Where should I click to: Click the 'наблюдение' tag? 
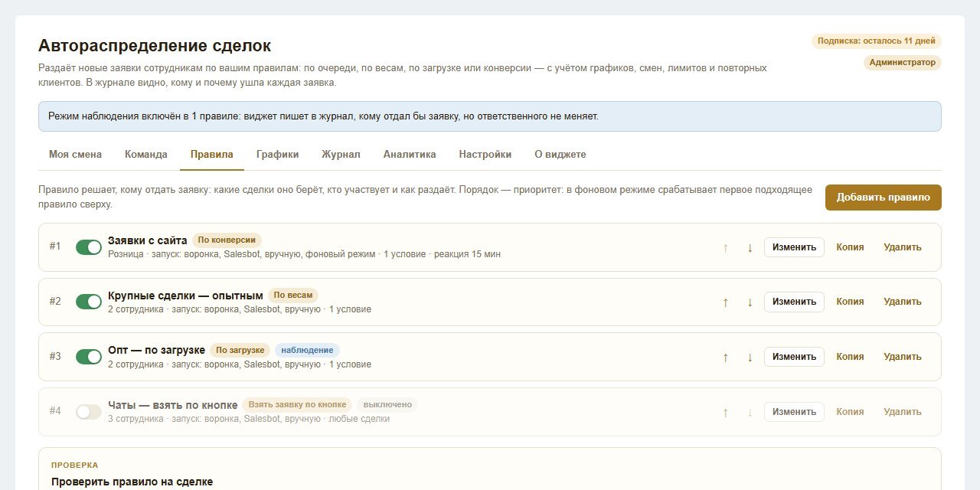(307, 350)
